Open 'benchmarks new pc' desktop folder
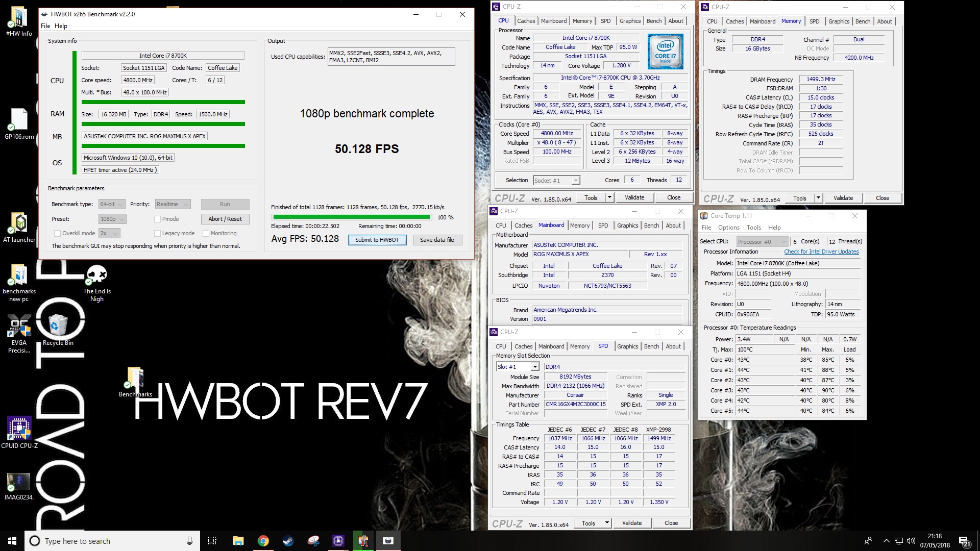The width and height of the screenshot is (980, 551). 19,283
